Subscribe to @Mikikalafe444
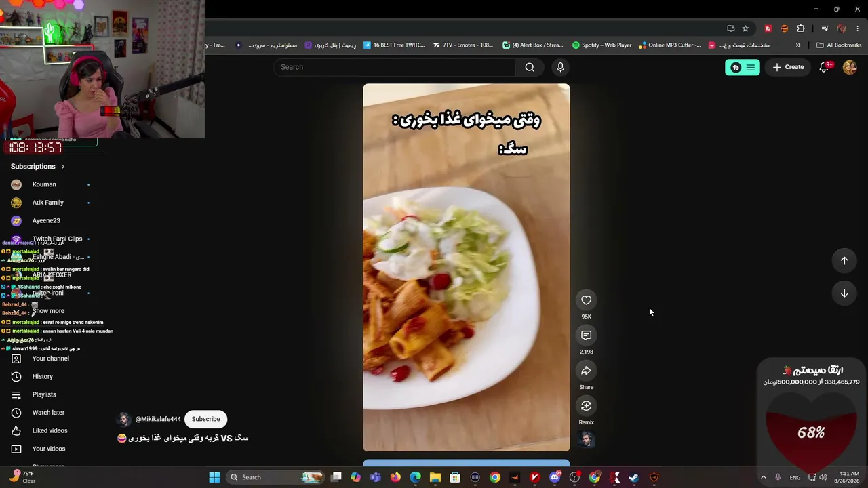Image resolution: width=868 pixels, height=488 pixels. tap(205, 419)
